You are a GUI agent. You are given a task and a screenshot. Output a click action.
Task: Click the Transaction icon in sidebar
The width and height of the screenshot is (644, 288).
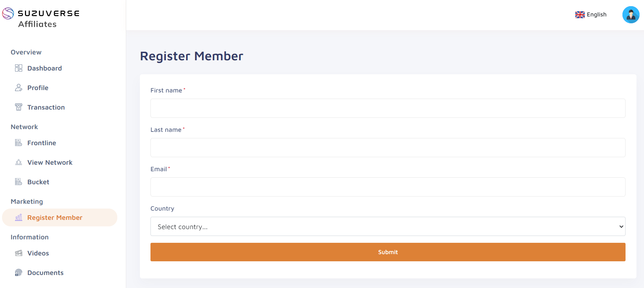click(18, 107)
